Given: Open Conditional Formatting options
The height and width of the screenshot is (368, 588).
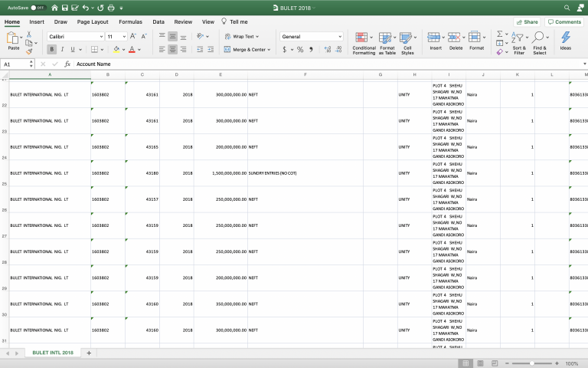Looking at the screenshot, I should [x=364, y=43].
